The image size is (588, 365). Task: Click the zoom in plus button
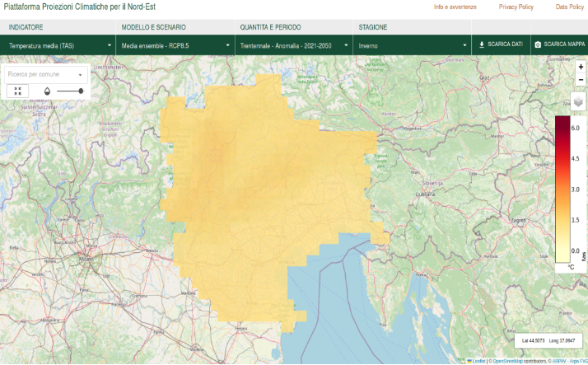point(581,67)
